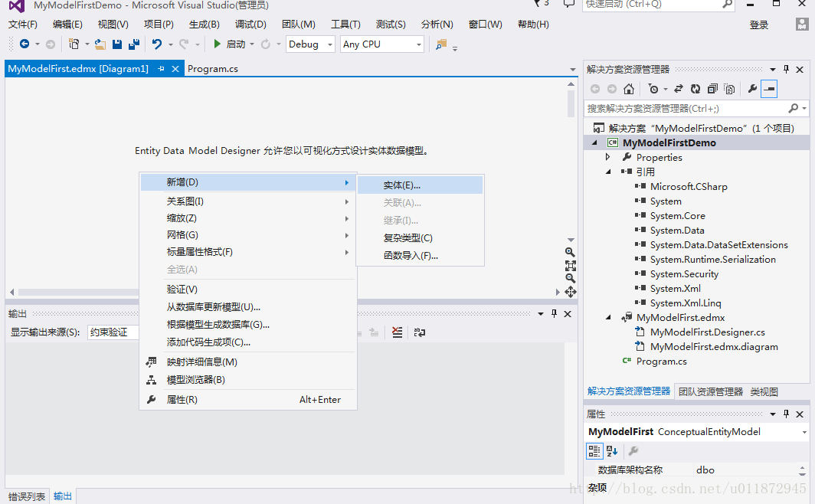This screenshot has height=504, width=815.
Task: Click the Undo arrow icon
Action: pyautogui.click(x=156, y=44)
